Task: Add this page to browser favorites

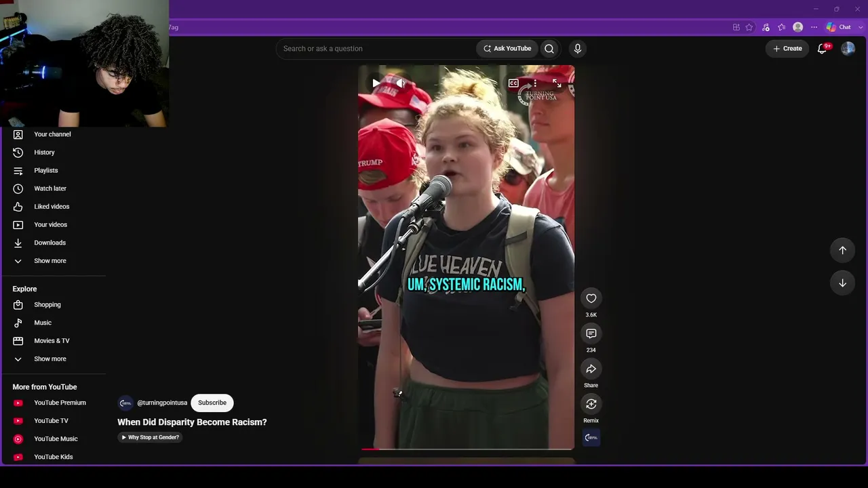Action: [x=749, y=27]
